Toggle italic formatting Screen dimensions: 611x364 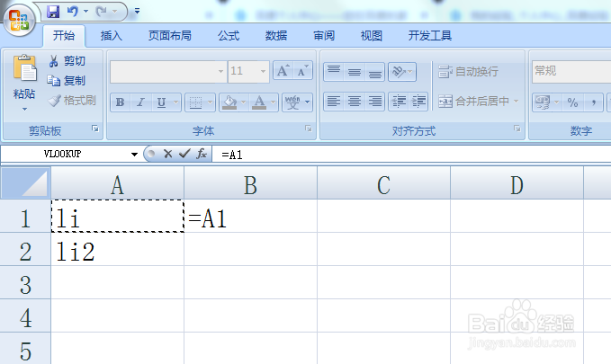click(140, 102)
